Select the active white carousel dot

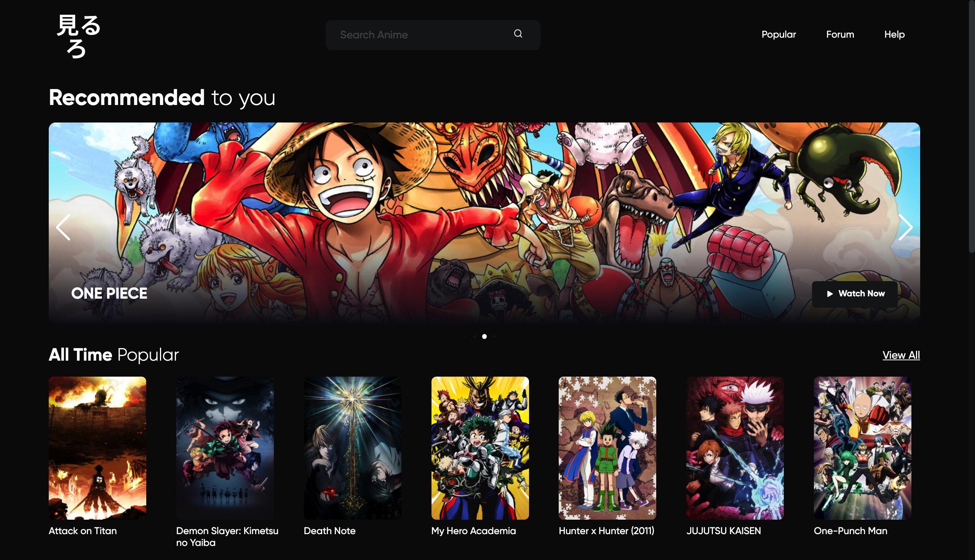coord(484,337)
